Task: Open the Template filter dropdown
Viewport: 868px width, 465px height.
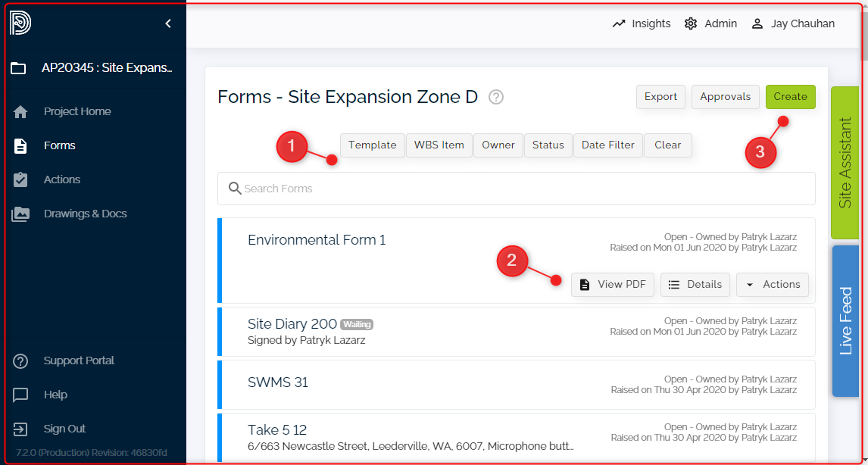Action: click(372, 145)
